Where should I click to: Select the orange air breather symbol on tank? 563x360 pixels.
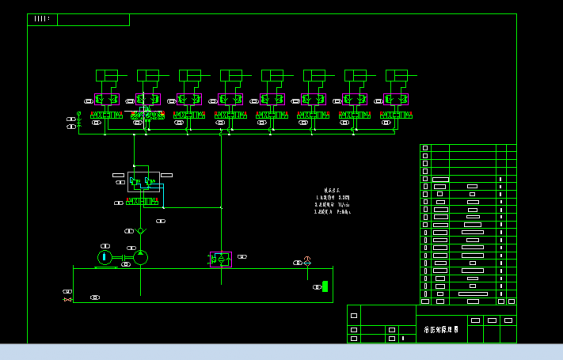307,261
